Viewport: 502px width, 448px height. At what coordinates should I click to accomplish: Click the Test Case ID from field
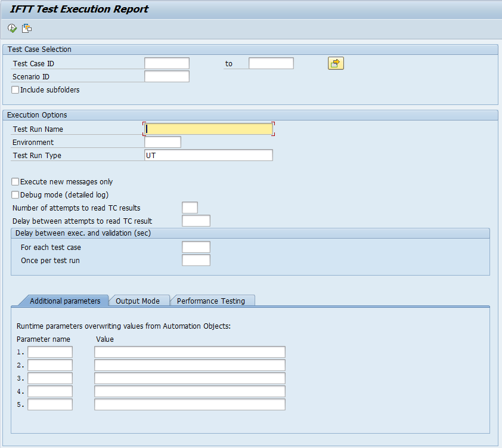coord(167,63)
